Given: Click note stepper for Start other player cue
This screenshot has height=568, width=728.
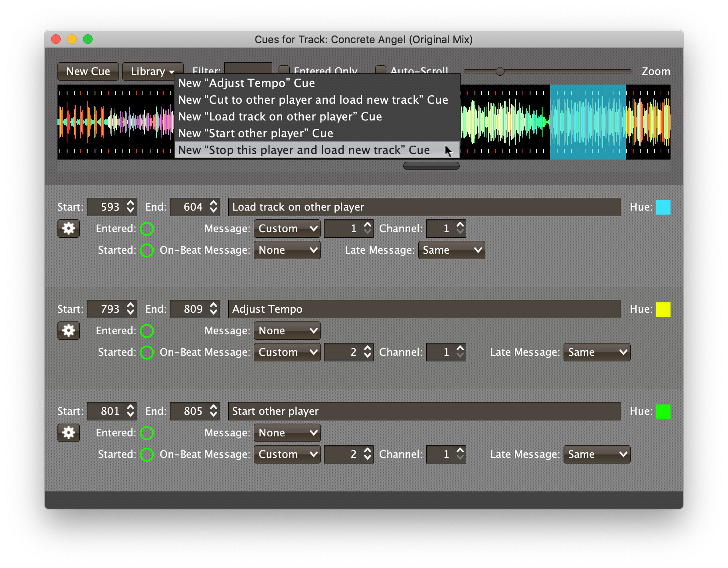Looking at the screenshot, I should (x=349, y=454).
